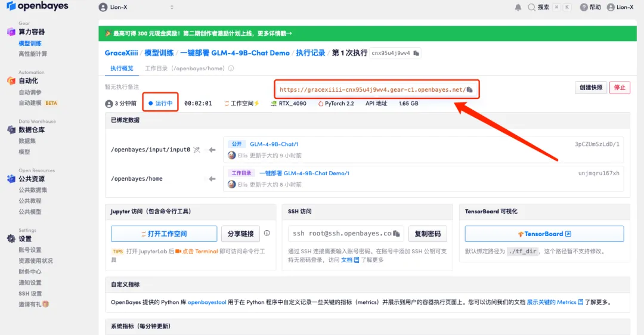
Task: Click the help icon next to 工作目录 tab
Action: (x=231, y=69)
